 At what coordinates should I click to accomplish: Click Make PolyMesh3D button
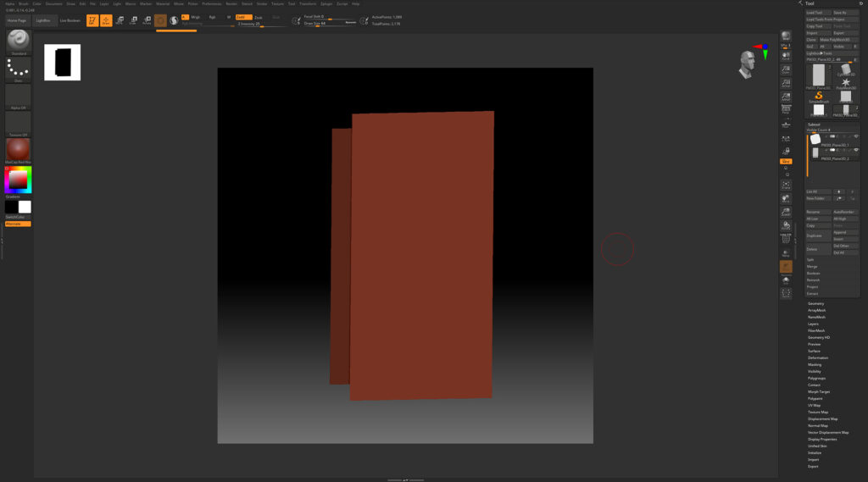point(838,40)
